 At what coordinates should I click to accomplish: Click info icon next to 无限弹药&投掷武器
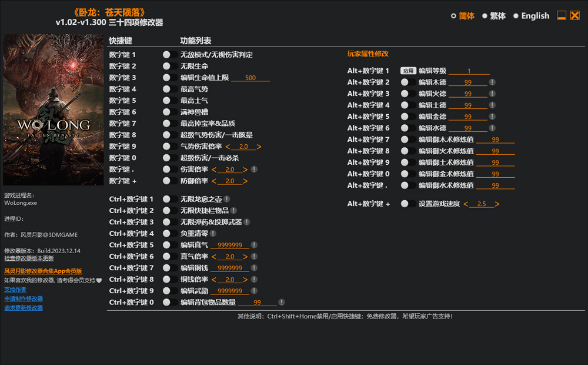pos(247,222)
